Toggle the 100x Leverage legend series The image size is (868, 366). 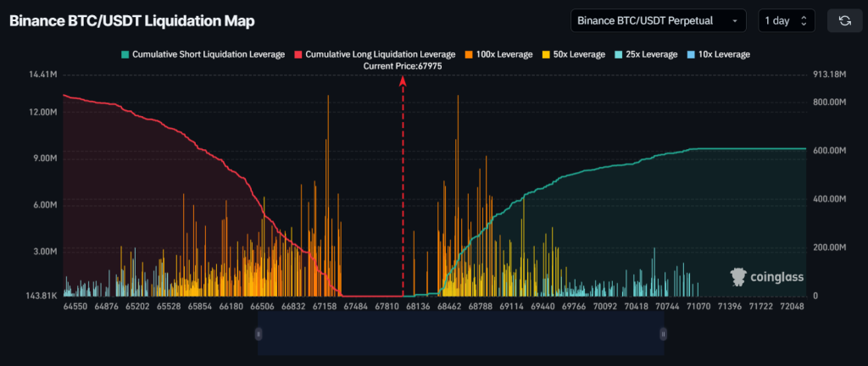point(499,54)
